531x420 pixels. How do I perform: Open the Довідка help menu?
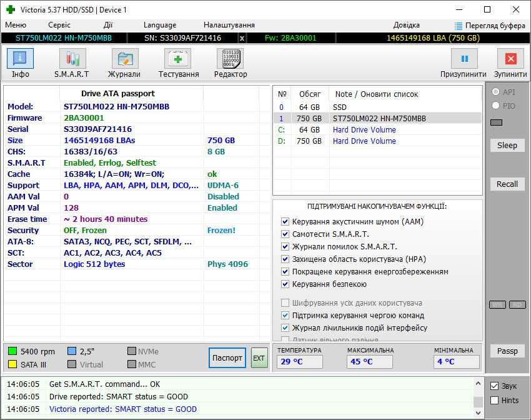pyautogui.click(x=407, y=25)
